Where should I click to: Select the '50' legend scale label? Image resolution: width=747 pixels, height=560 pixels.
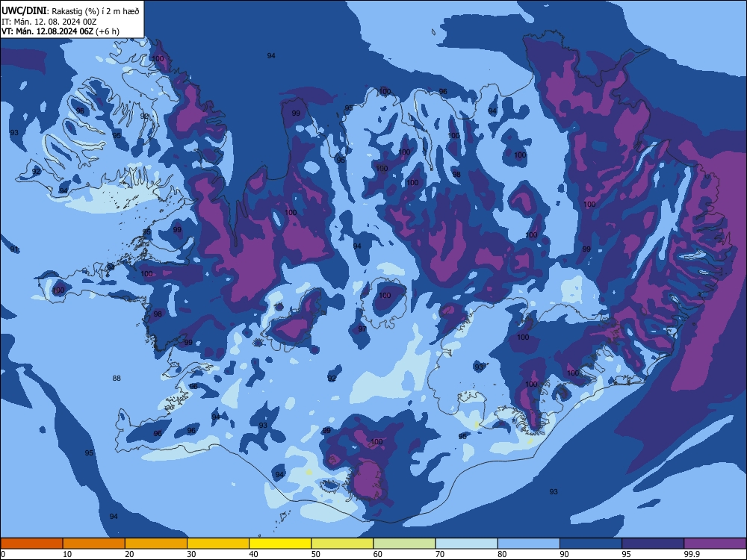click(x=316, y=554)
